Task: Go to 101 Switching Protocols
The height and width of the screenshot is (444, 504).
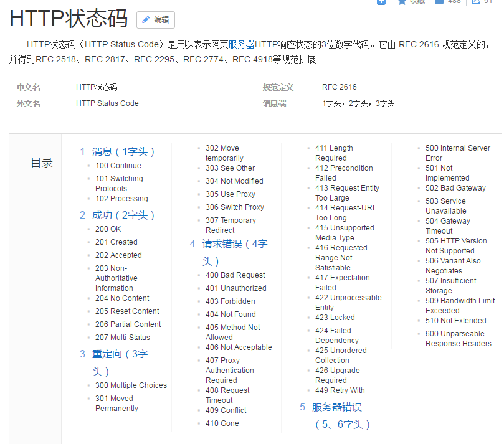Action: click(119, 184)
